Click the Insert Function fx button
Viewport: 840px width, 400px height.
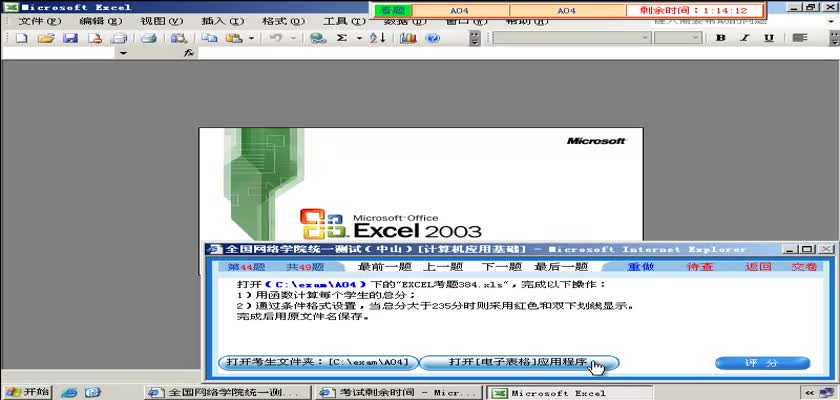point(189,53)
